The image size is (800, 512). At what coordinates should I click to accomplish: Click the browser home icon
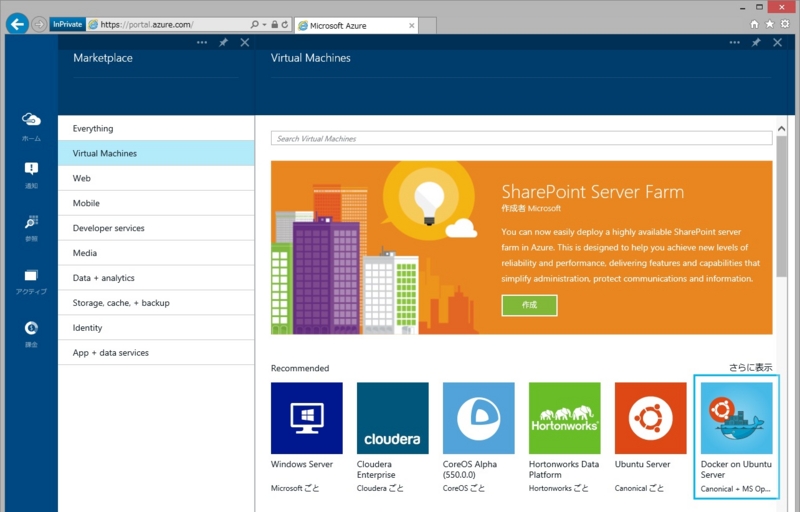point(755,24)
